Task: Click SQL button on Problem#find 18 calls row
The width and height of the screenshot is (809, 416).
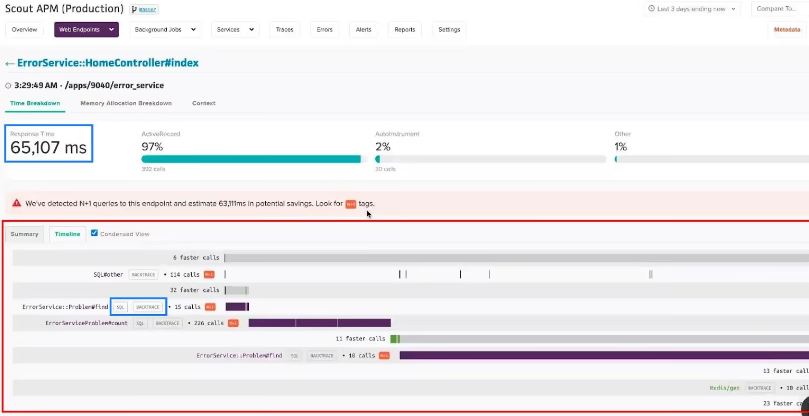Action: (295, 356)
